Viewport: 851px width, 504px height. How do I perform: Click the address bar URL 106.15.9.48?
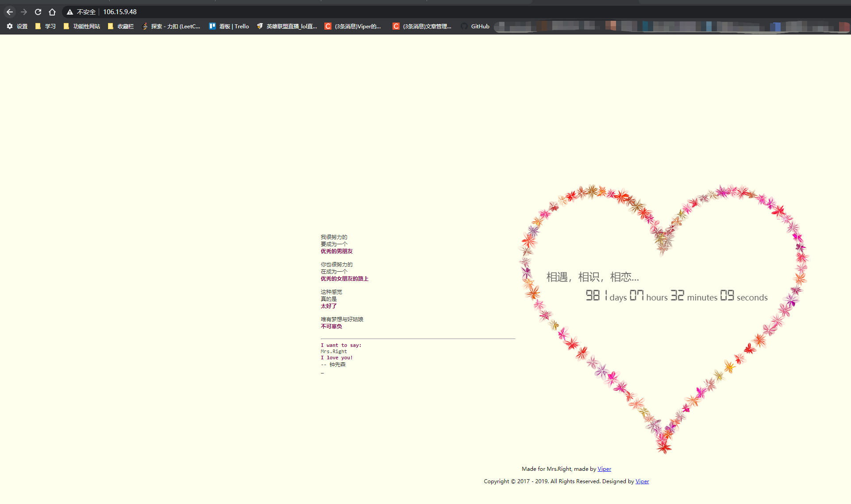120,12
